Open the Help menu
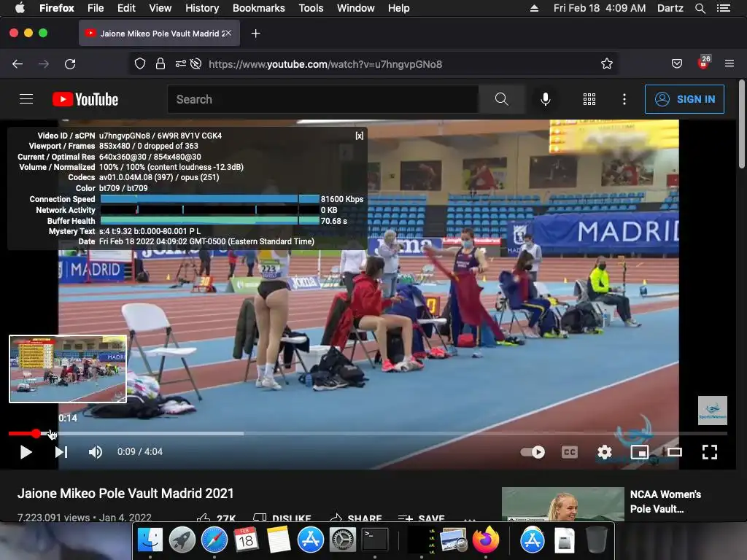This screenshot has height=560, width=747. [x=399, y=8]
